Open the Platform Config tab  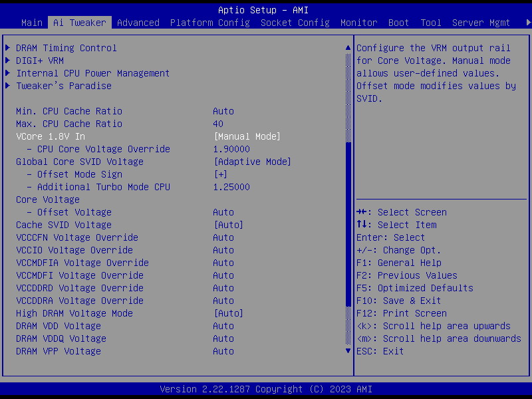tap(209, 23)
